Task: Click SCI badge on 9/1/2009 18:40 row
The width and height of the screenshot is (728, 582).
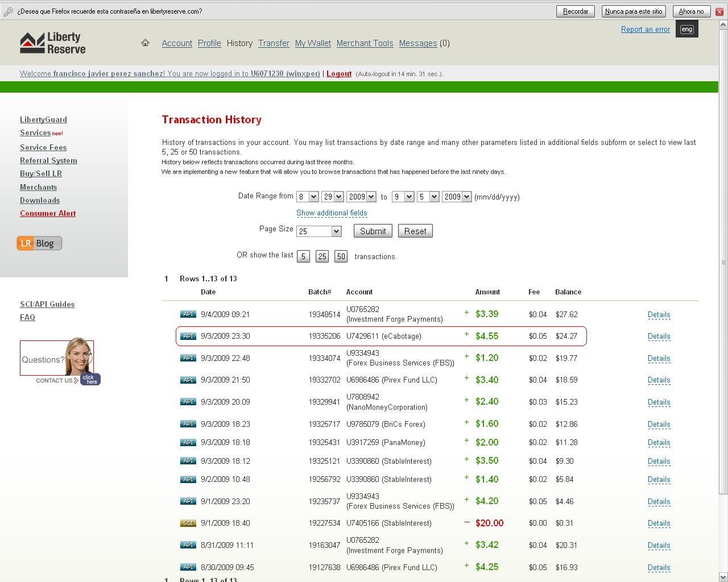Action: point(188,523)
